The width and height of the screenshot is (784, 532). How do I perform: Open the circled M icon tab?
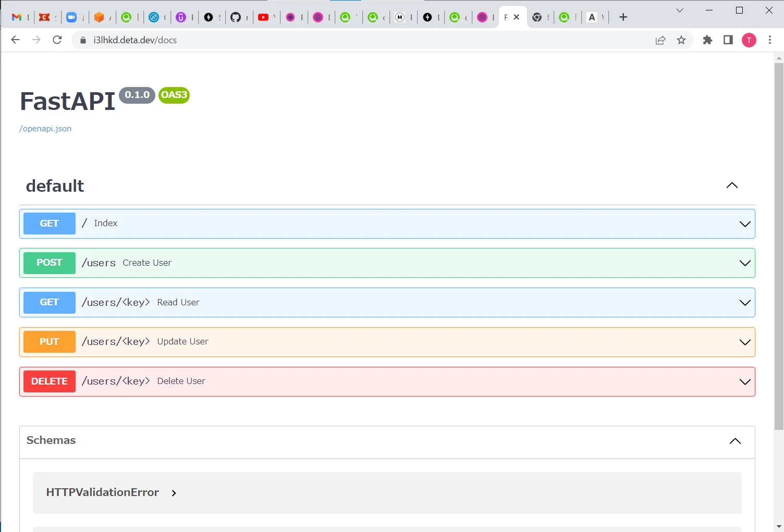tap(400, 17)
